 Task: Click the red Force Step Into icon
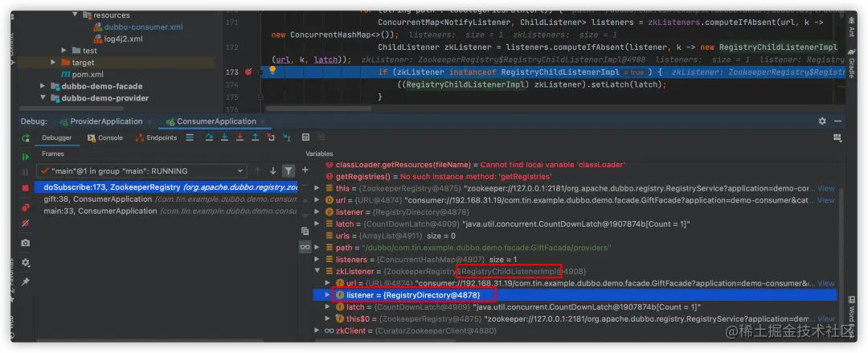[x=240, y=138]
